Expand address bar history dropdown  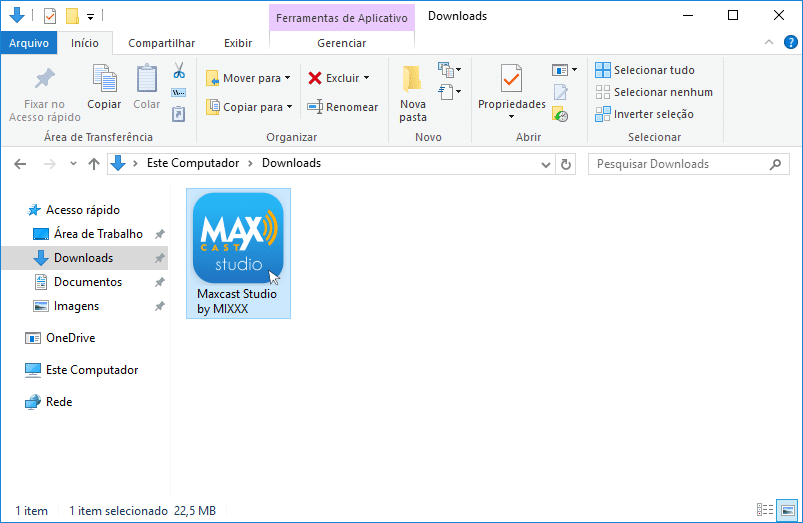(x=545, y=164)
